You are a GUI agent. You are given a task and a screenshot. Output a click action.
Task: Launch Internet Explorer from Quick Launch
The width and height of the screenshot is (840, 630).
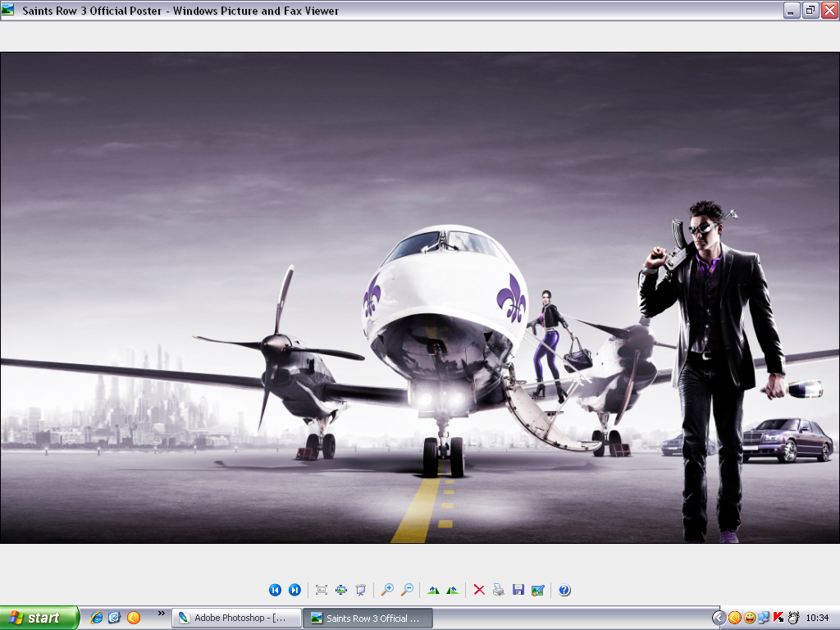coord(97,618)
